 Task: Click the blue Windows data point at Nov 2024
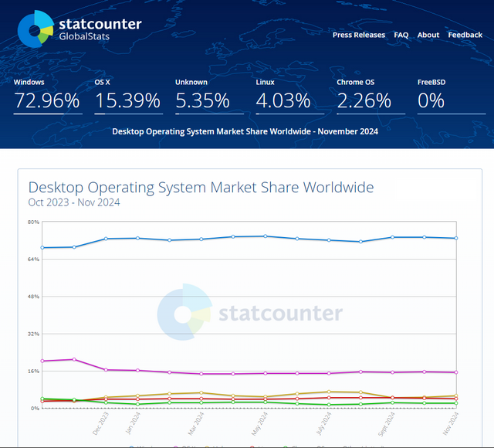pos(456,239)
